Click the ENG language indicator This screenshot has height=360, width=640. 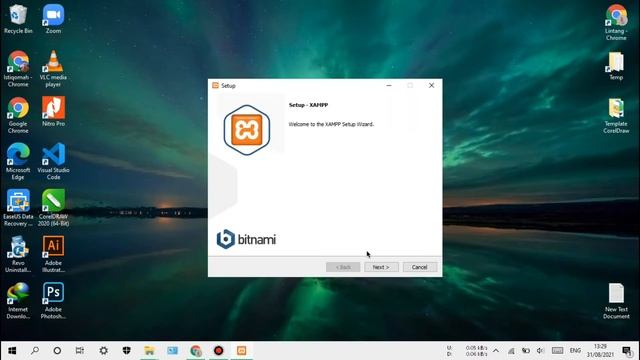[575, 351]
